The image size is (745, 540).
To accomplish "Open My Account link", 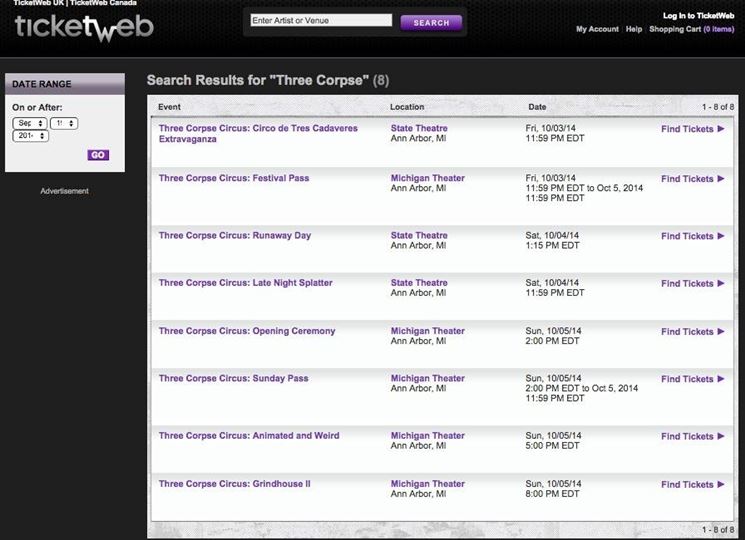I will click(597, 29).
